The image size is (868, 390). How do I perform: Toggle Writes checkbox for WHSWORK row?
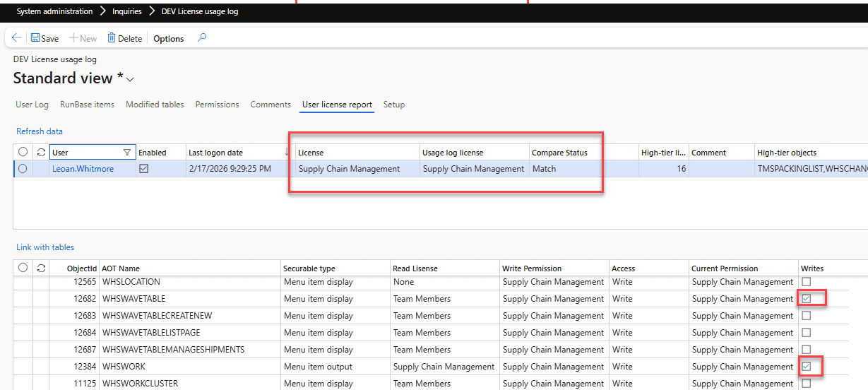point(807,367)
